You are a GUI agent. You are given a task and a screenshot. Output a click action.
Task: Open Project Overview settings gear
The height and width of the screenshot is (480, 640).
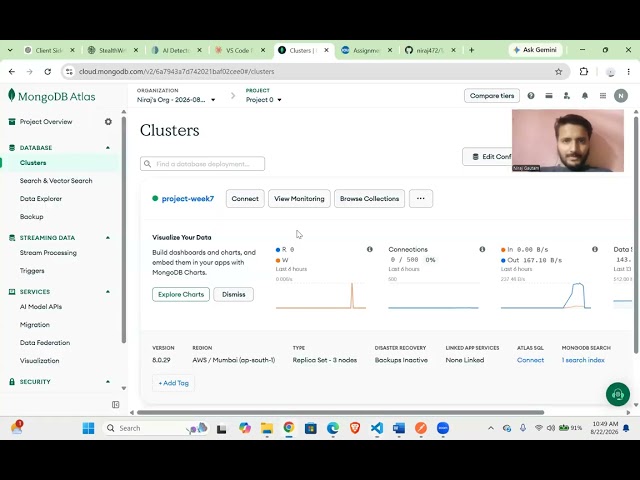tap(108, 122)
